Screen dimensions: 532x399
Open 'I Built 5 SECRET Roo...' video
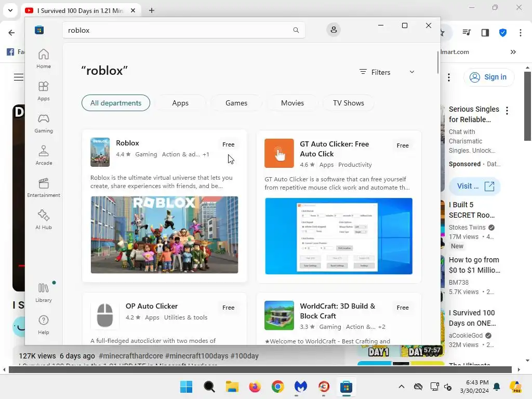pos(472,210)
